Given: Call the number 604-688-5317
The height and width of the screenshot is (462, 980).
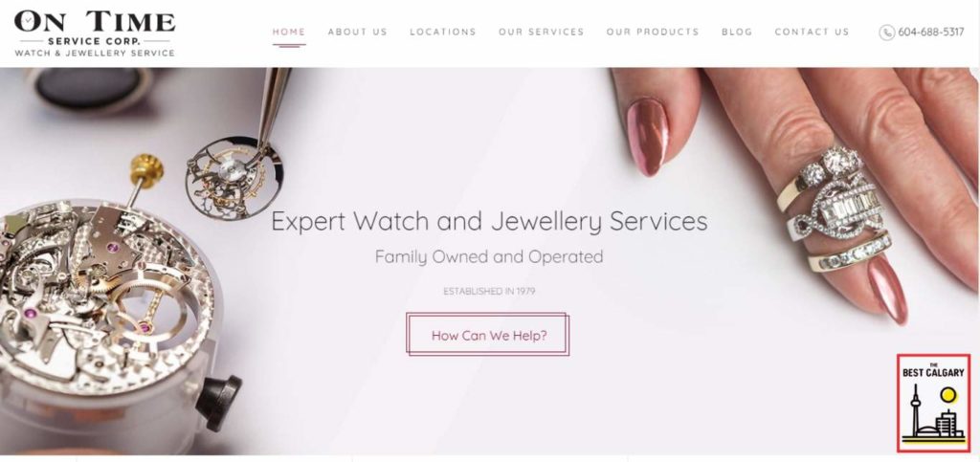Looking at the screenshot, I should point(930,33).
